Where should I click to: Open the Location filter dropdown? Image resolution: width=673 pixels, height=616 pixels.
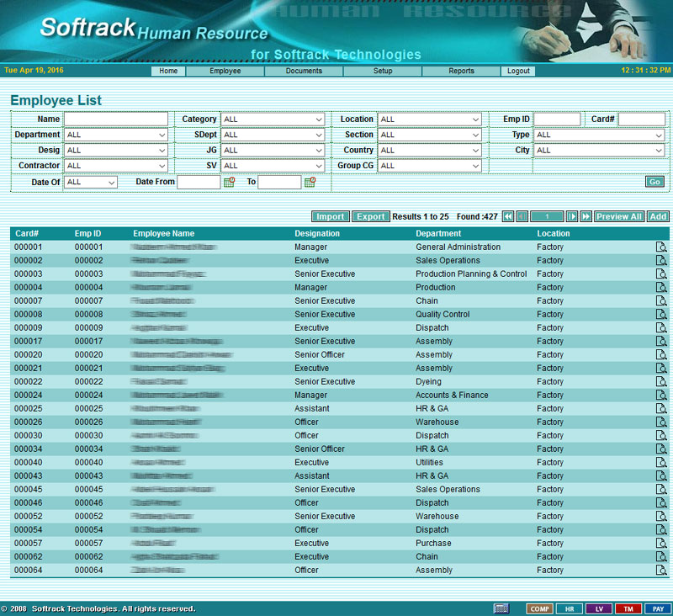tap(429, 119)
